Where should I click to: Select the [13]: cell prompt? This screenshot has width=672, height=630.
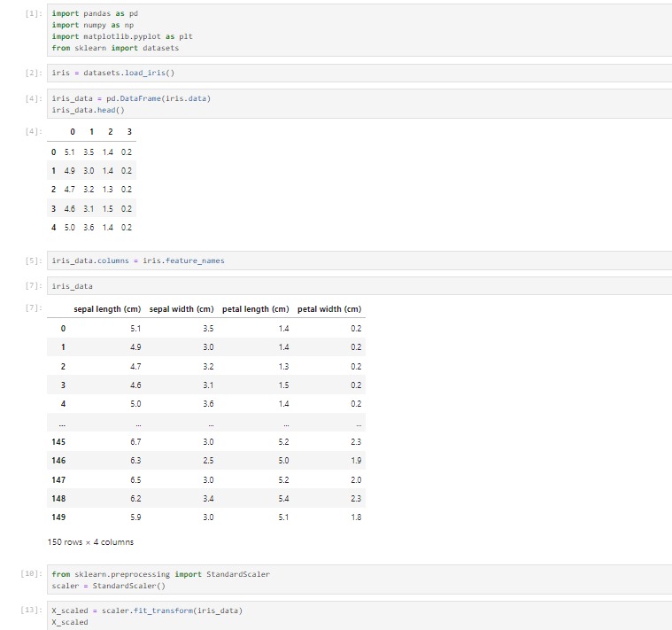coord(32,611)
